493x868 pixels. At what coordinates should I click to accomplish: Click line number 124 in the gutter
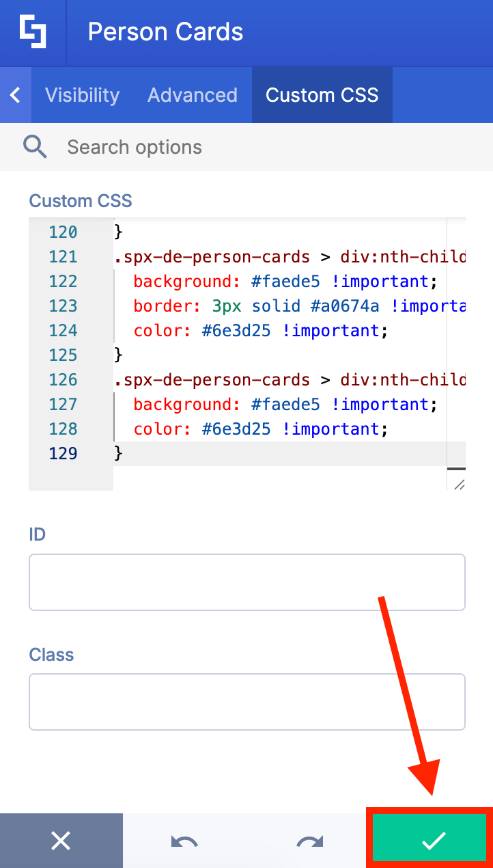coord(63,331)
